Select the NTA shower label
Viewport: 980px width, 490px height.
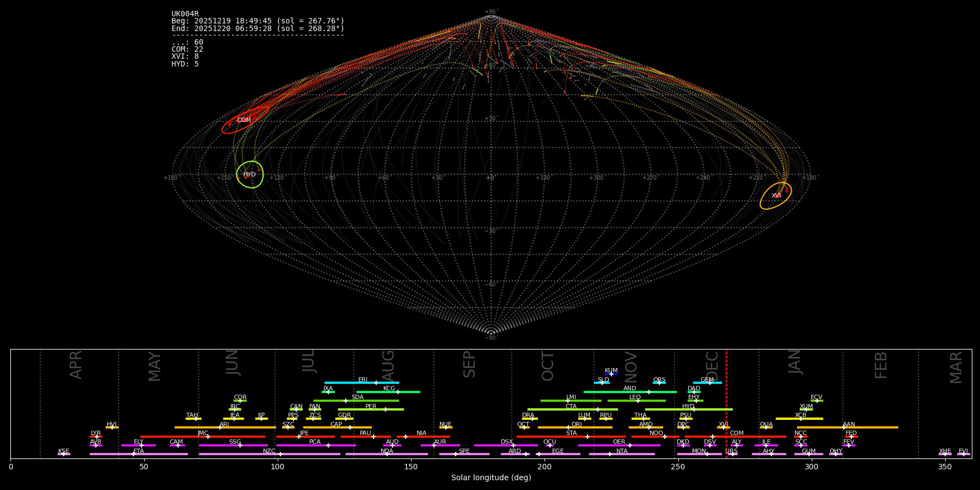tap(622, 451)
